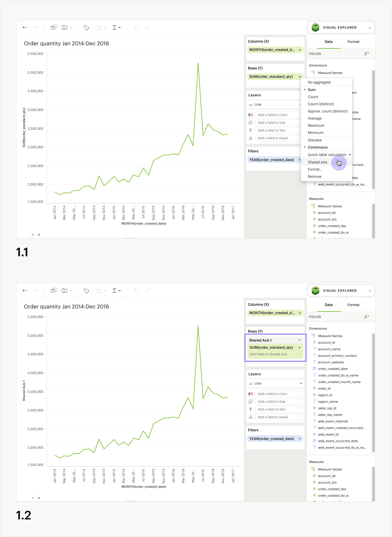Click Remove in the context menu

pyautogui.click(x=314, y=177)
